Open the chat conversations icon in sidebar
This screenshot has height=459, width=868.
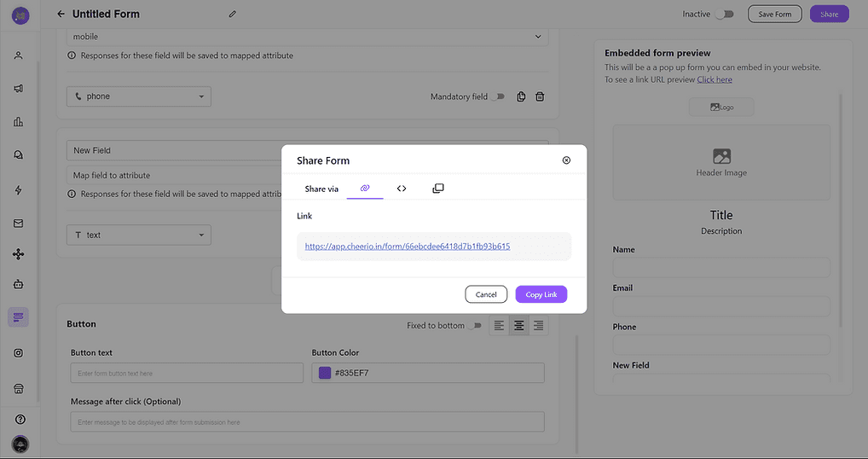coord(18,155)
